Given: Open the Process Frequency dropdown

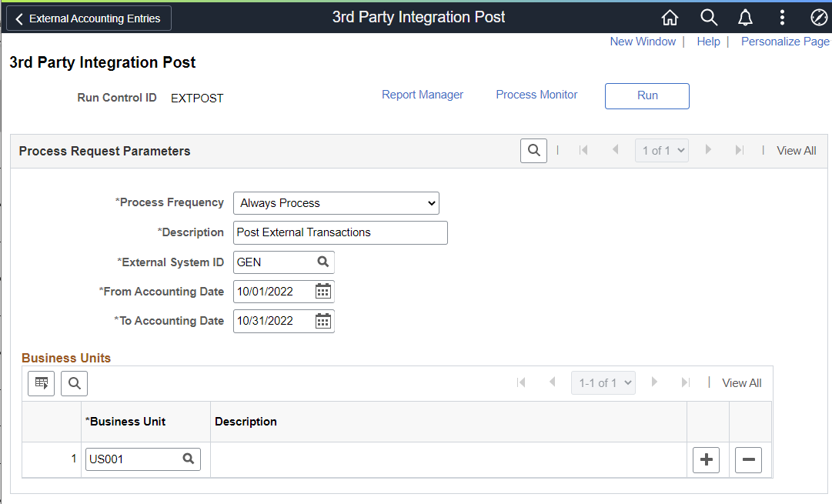Looking at the screenshot, I should (336, 202).
